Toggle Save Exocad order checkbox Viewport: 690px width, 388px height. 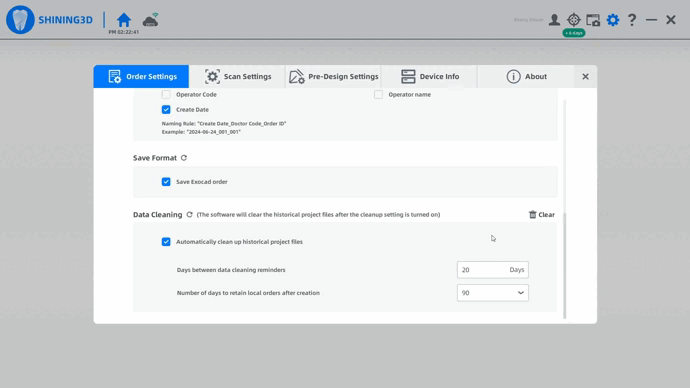pos(166,182)
